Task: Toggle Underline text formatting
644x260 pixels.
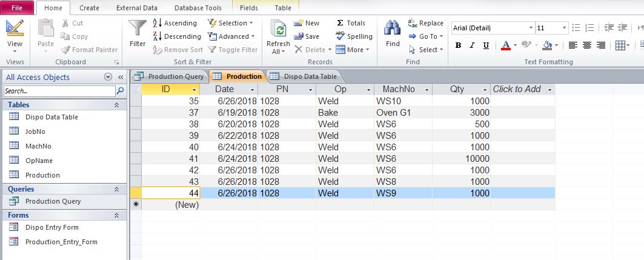Action: point(486,45)
